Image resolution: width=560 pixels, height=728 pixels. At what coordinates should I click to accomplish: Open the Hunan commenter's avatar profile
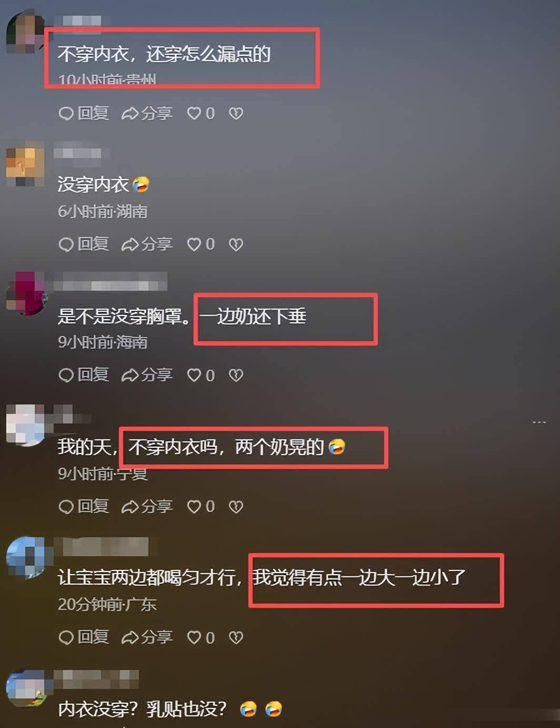click(25, 165)
